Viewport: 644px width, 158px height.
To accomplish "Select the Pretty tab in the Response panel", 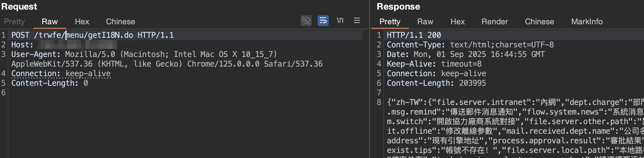I will tap(390, 22).
